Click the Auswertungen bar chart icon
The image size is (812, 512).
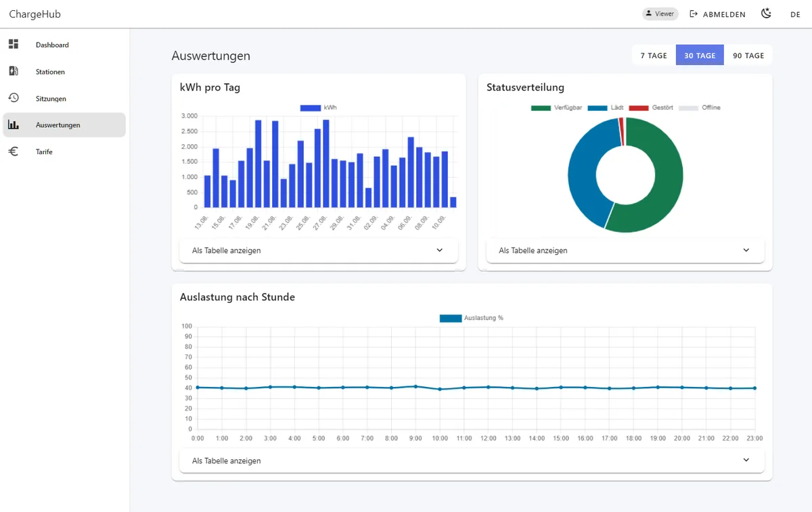pos(14,125)
